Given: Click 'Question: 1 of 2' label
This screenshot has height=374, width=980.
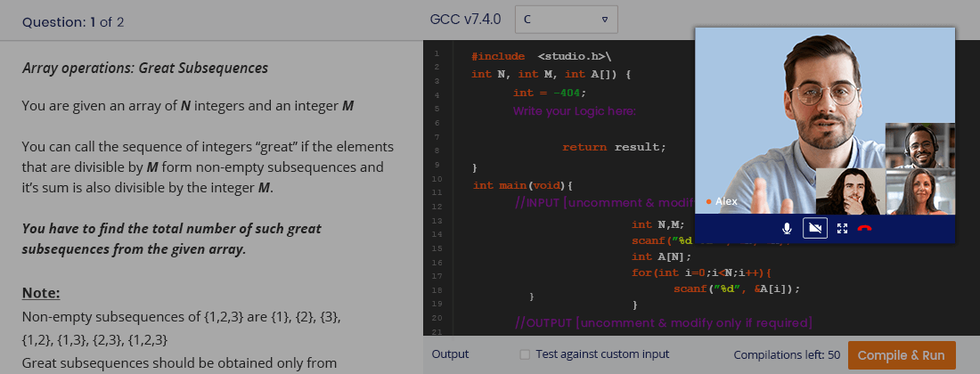Looking at the screenshot, I should (x=73, y=22).
